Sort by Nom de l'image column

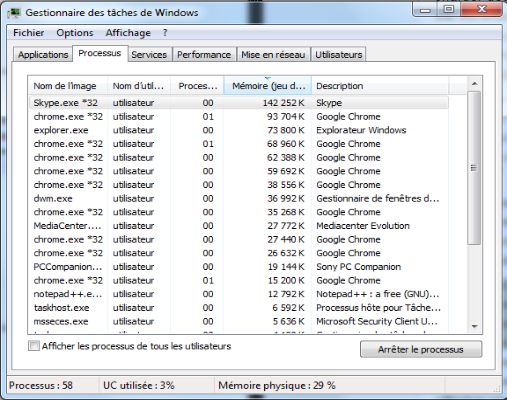click(68, 86)
